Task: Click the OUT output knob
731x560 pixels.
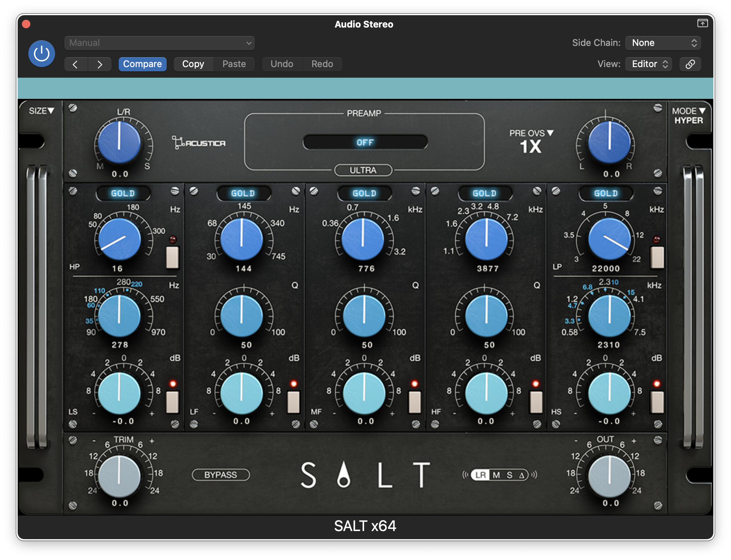Action: click(x=610, y=476)
